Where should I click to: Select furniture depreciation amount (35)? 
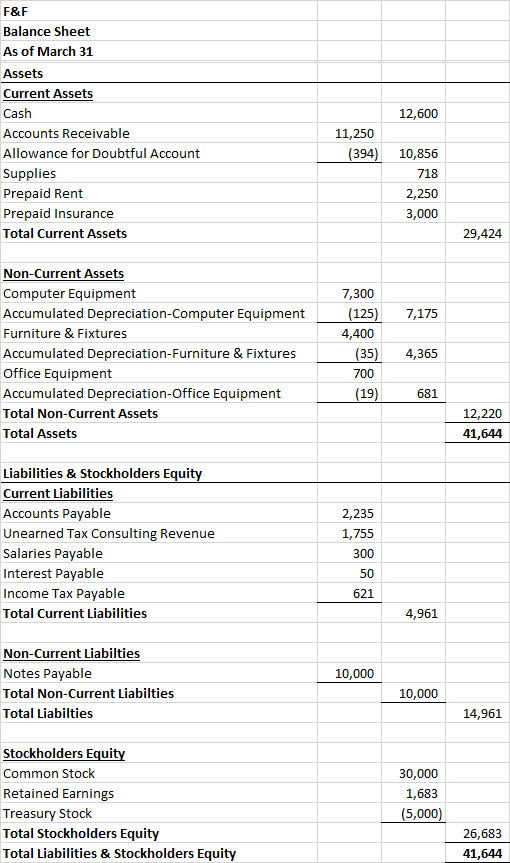[x=366, y=354]
